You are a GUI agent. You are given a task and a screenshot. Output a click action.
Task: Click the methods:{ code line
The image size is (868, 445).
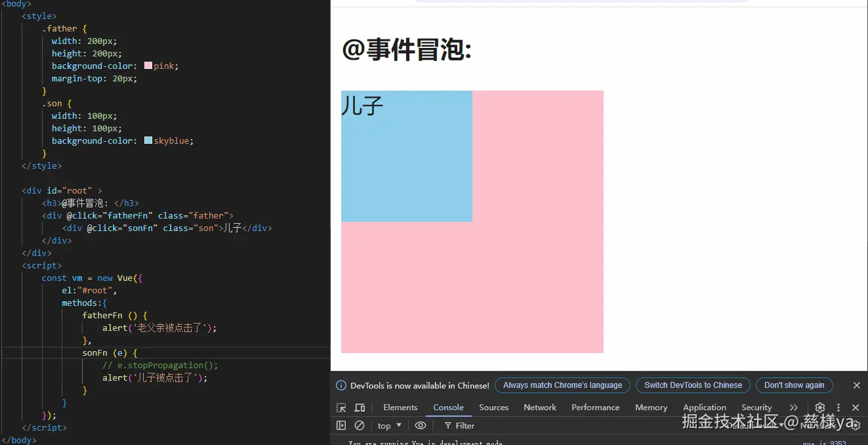pyautogui.click(x=84, y=303)
